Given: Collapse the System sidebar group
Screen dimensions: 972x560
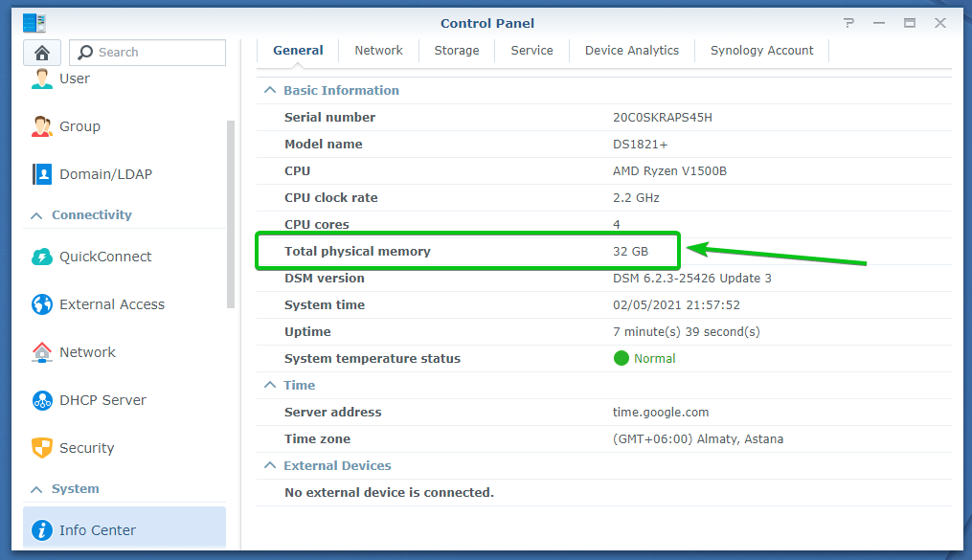Looking at the screenshot, I should tap(36, 489).
